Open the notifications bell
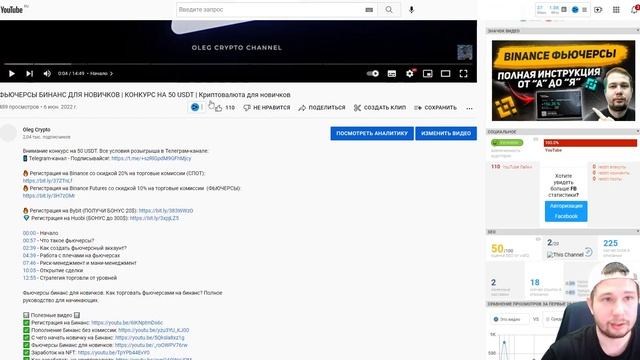The width and height of the screenshot is (640, 360). pyautogui.click(x=635, y=9)
